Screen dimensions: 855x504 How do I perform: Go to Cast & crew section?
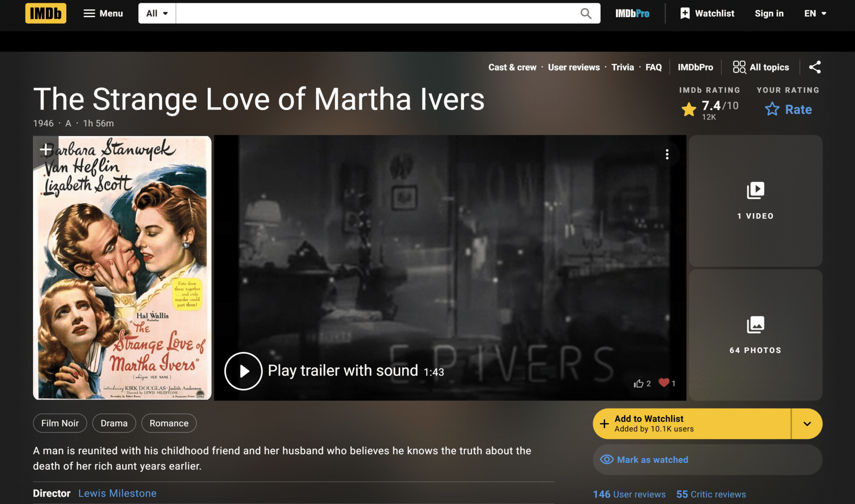pos(512,67)
